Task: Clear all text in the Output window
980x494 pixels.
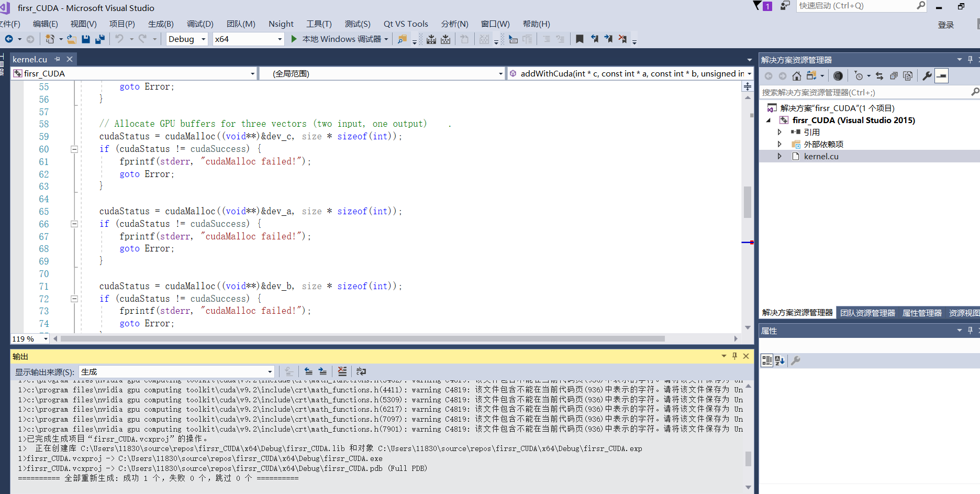Action: pos(342,371)
